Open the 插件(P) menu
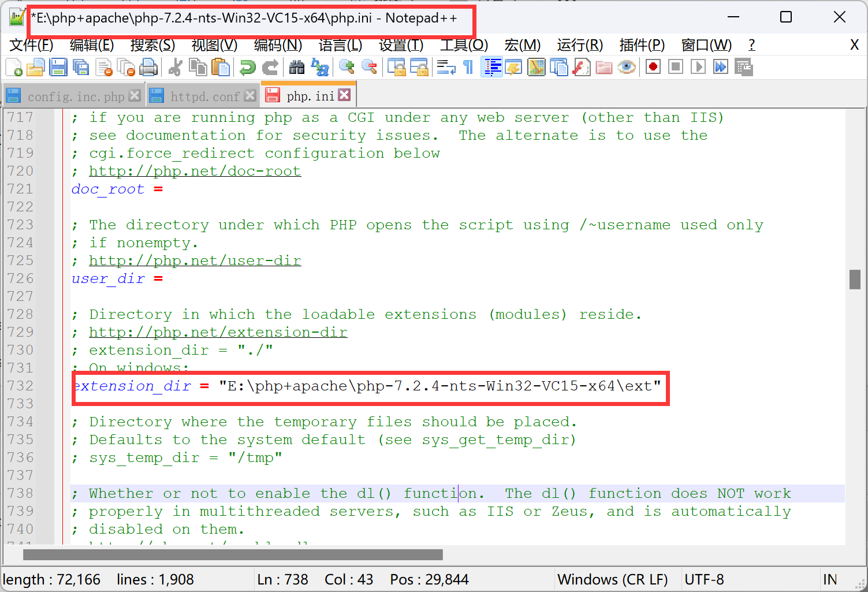Image resolution: width=868 pixels, height=592 pixels. coord(642,45)
